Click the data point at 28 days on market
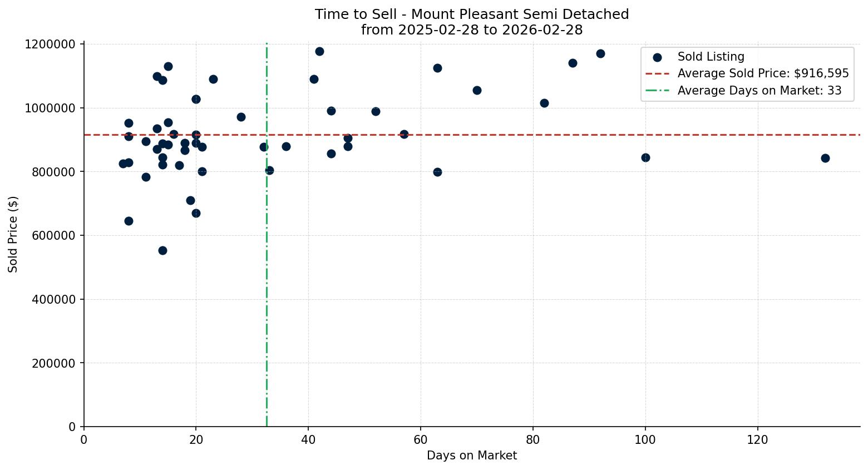This screenshot has height=470, width=868. [x=241, y=117]
